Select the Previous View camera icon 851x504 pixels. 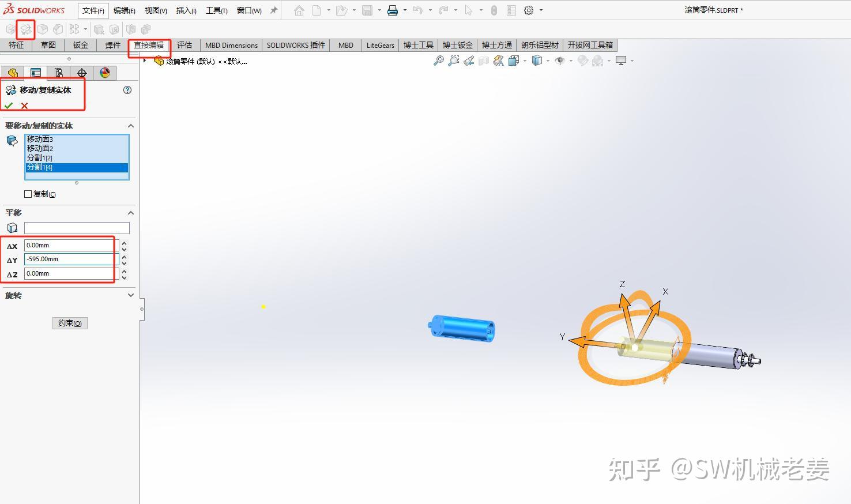pos(469,60)
